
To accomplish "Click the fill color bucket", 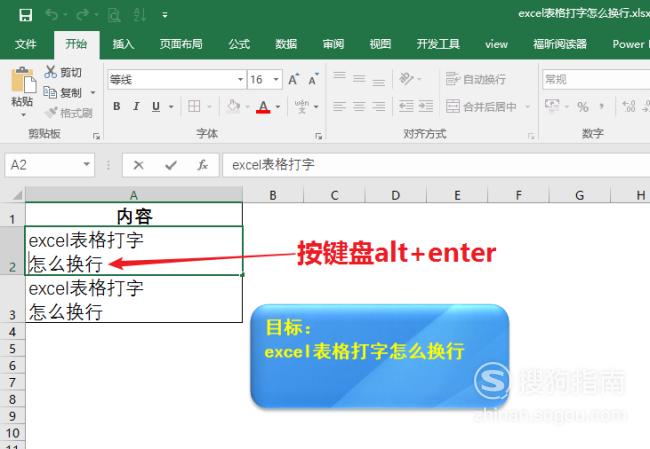I will point(234,106).
